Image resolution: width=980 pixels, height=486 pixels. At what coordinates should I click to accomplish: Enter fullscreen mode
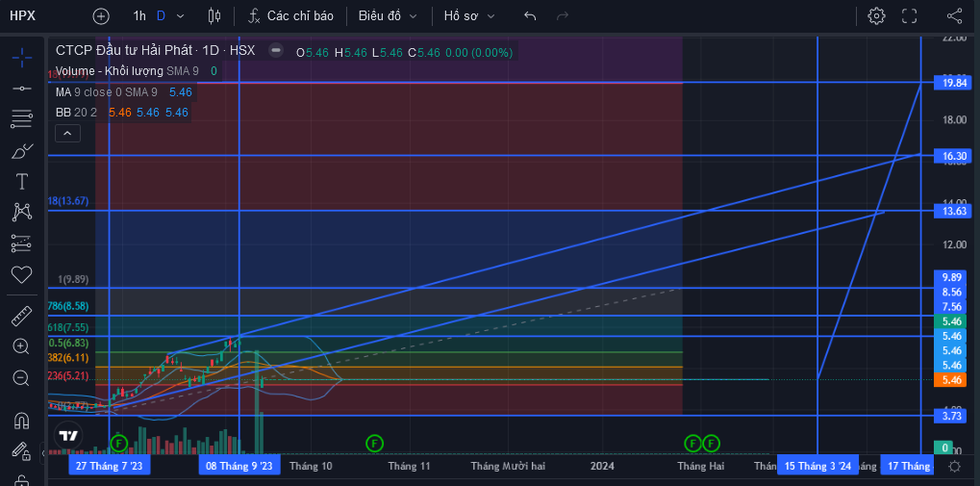point(910,15)
